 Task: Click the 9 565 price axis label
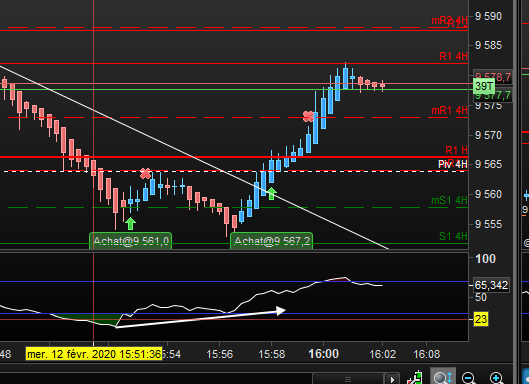tap(488, 164)
